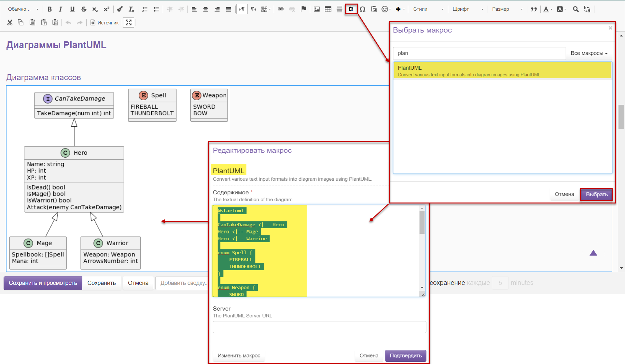This screenshot has width=625, height=364.
Task: Toggle fullscreen editor mode
Action: pyautogui.click(x=129, y=22)
